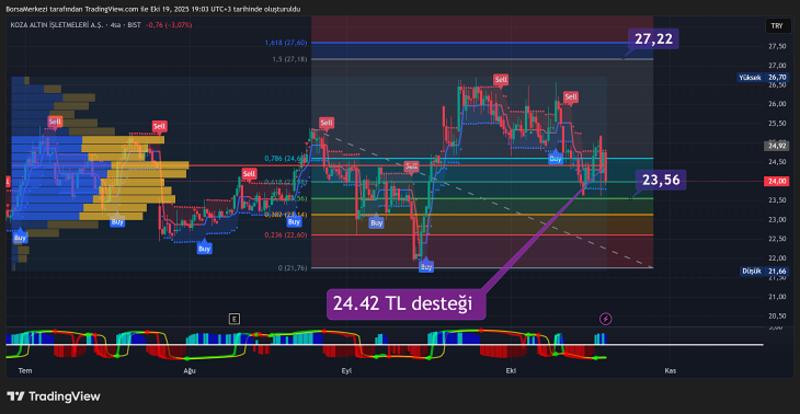Click the earnings 'E' marker icon

[x=234, y=318]
